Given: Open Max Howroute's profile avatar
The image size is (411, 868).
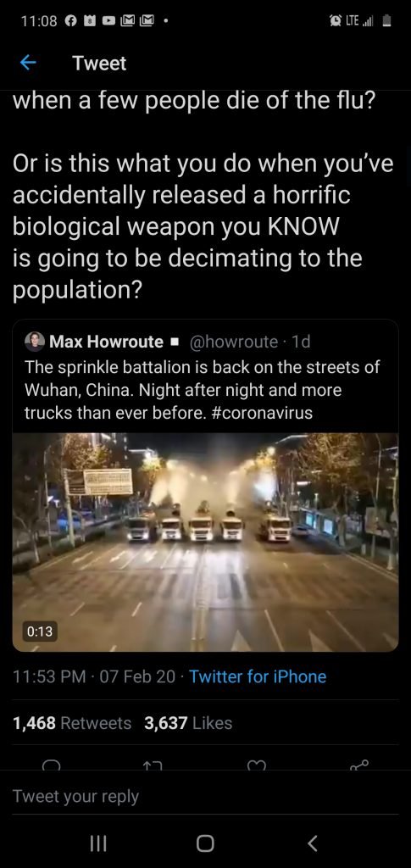Looking at the screenshot, I should (x=35, y=342).
